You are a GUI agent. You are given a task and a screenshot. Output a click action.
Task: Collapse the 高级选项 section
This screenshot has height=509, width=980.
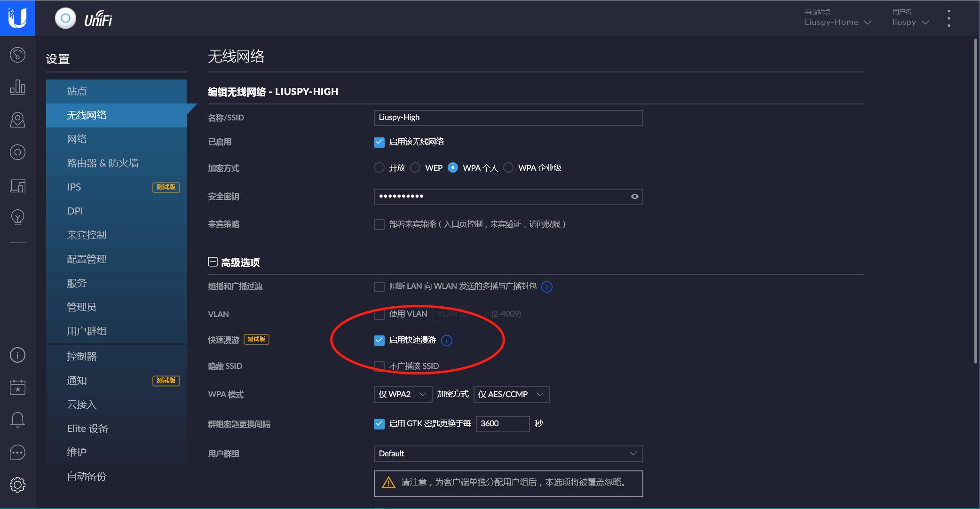(212, 262)
